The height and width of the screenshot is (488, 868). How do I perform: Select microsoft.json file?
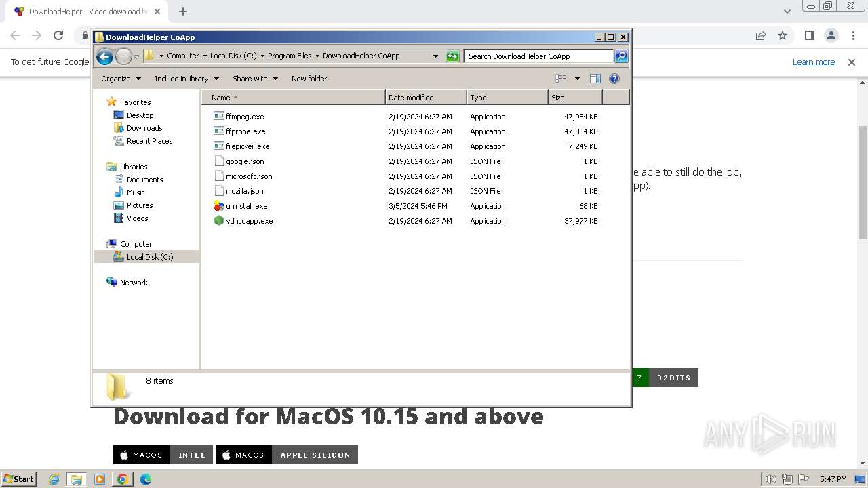249,176
